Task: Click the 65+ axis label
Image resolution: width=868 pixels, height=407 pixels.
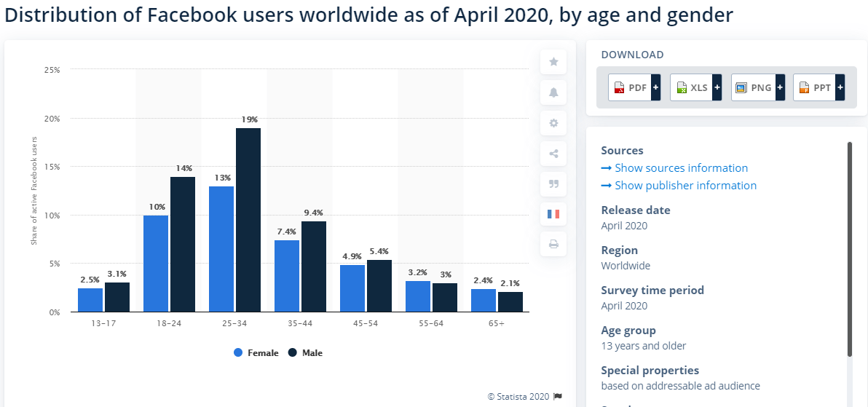Action: pos(497,323)
